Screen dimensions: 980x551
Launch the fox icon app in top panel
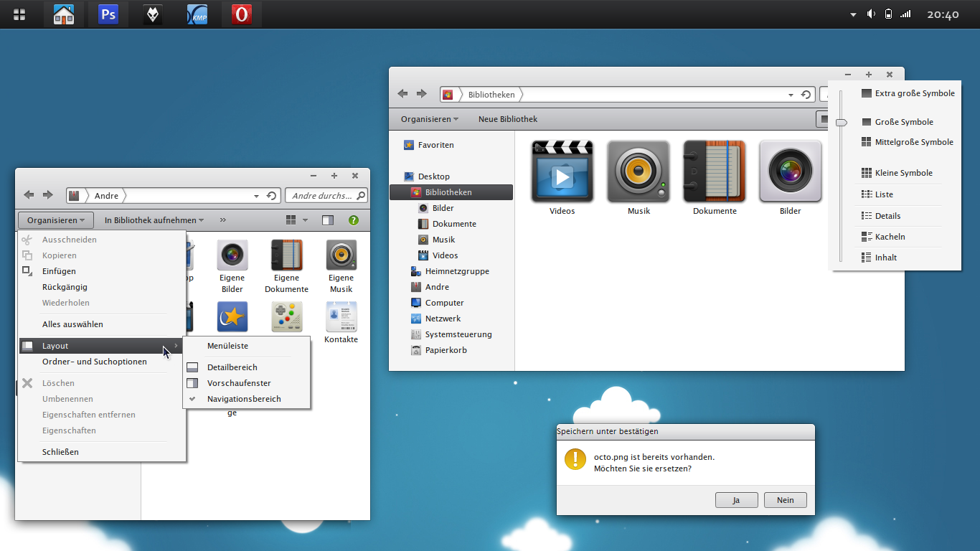[x=153, y=14]
